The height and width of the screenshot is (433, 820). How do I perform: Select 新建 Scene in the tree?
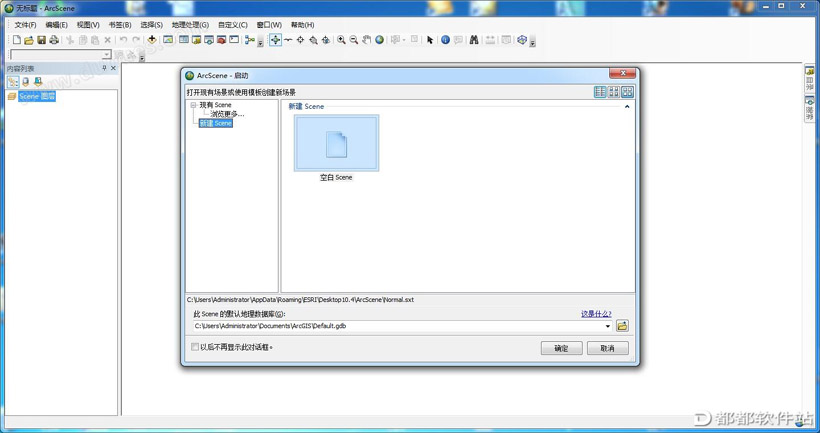coord(215,123)
